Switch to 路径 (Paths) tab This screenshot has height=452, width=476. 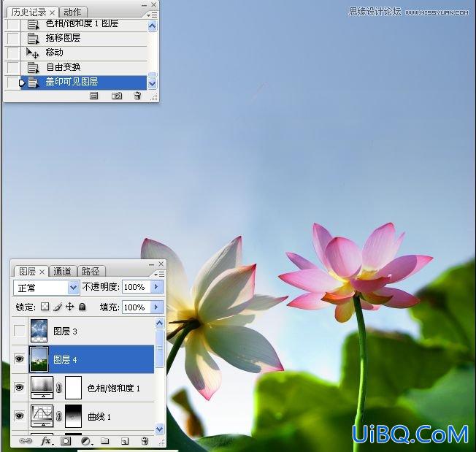coord(91,272)
